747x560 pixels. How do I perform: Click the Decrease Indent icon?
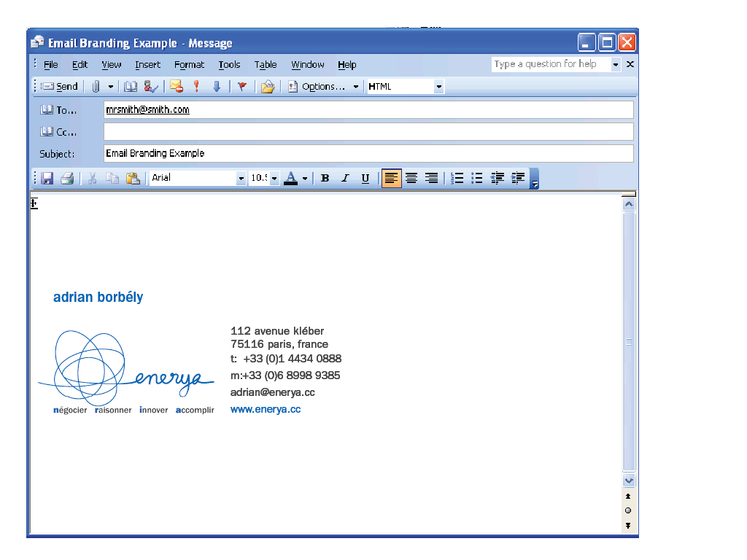(x=498, y=178)
